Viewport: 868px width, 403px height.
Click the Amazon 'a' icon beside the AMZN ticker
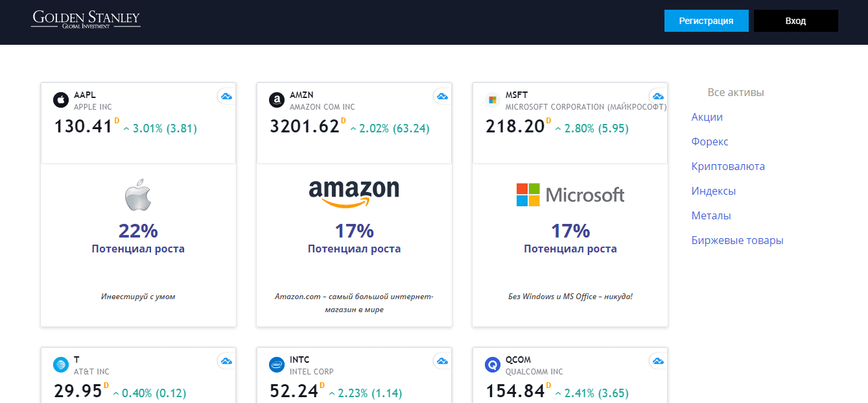[276, 100]
